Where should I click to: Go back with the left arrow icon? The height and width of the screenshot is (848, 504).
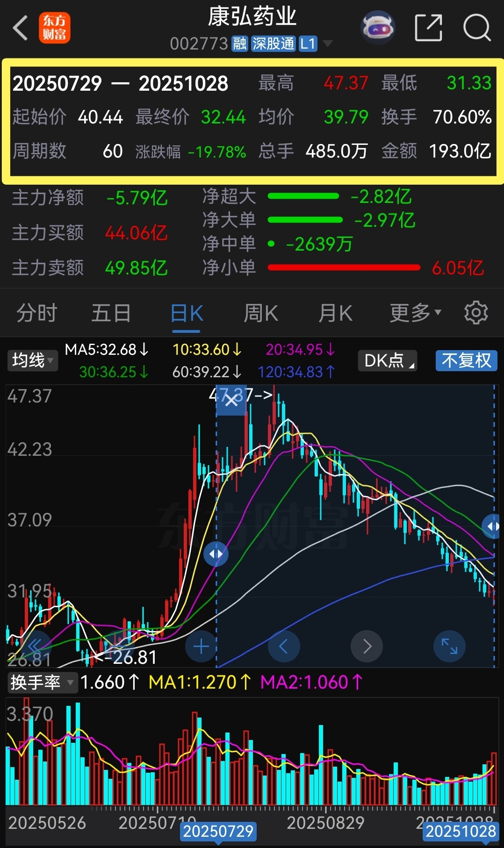[20, 28]
